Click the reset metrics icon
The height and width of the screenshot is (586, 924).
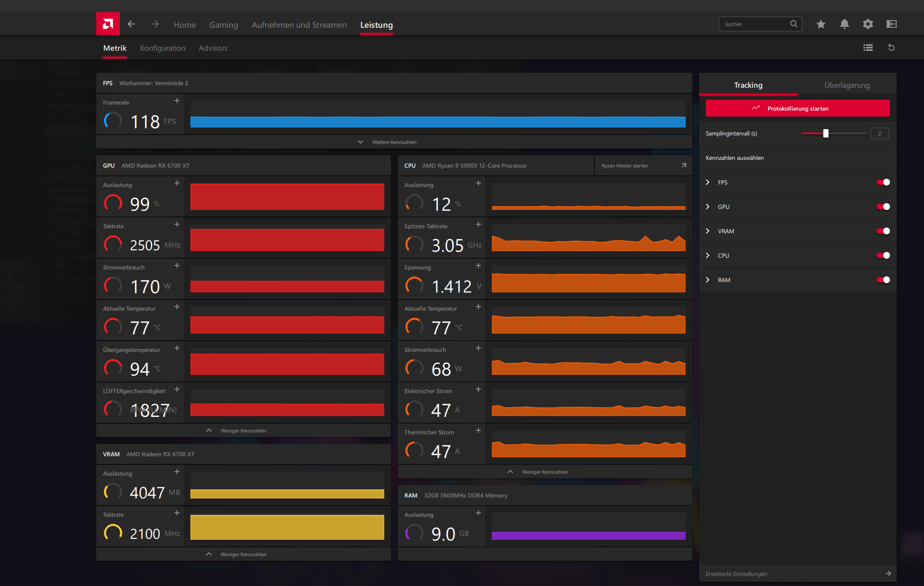coord(891,48)
